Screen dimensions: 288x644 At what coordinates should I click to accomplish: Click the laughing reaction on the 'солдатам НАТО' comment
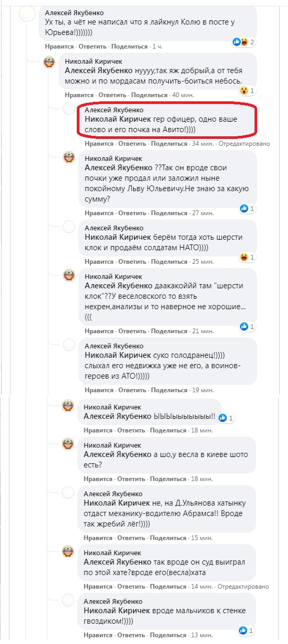(x=244, y=257)
